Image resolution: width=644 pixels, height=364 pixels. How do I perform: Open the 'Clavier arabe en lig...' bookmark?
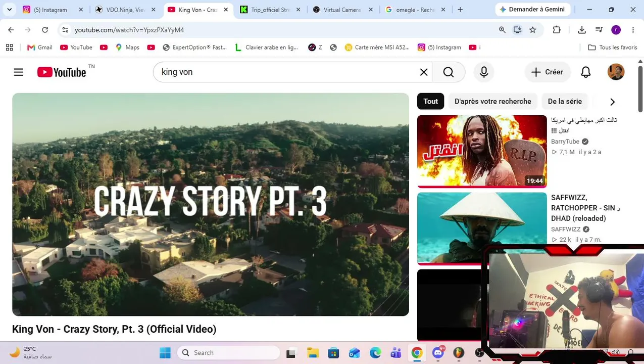267,48
